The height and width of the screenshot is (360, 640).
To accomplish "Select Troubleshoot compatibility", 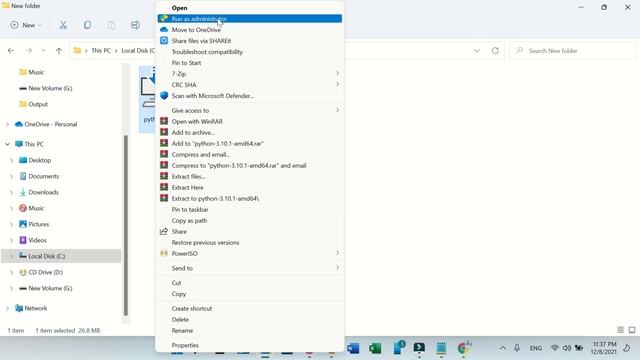I will pyautogui.click(x=250, y=52).
